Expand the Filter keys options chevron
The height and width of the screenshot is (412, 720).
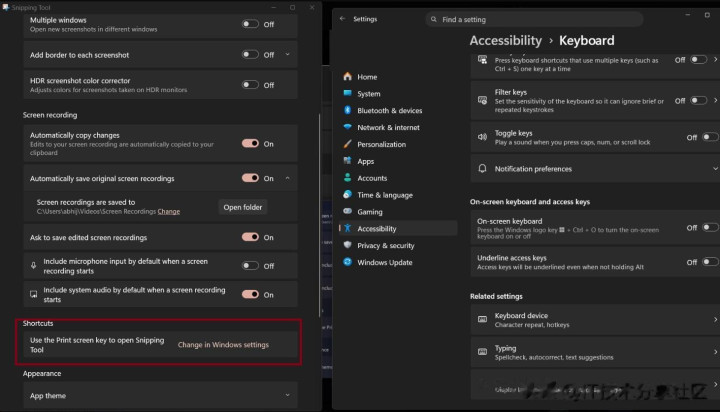[x=716, y=101]
